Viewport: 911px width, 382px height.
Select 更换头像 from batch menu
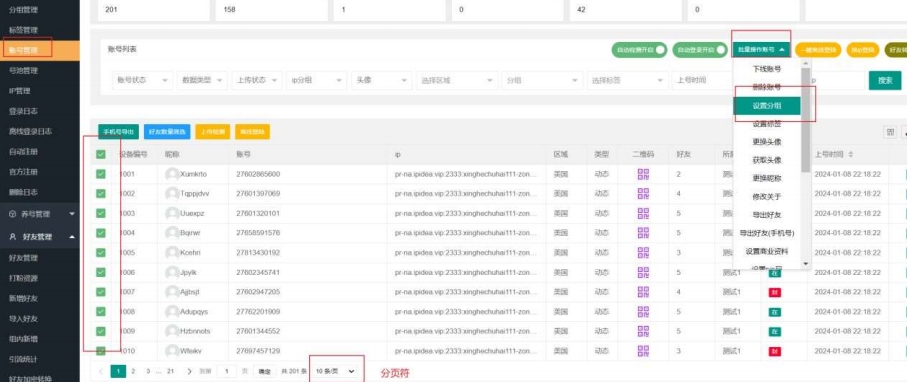tap(766, 142)
